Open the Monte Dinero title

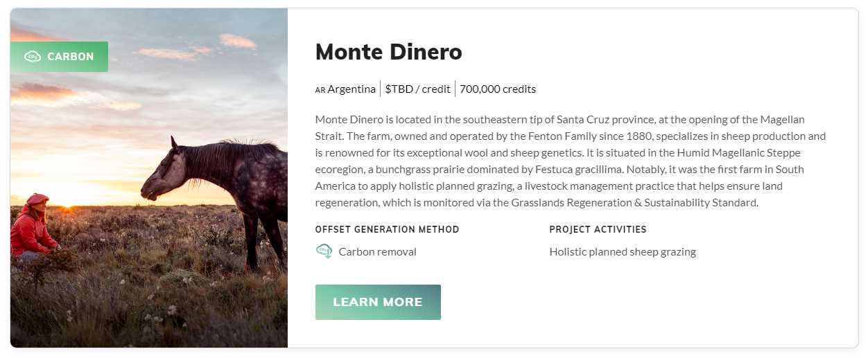tap(388, 52)
